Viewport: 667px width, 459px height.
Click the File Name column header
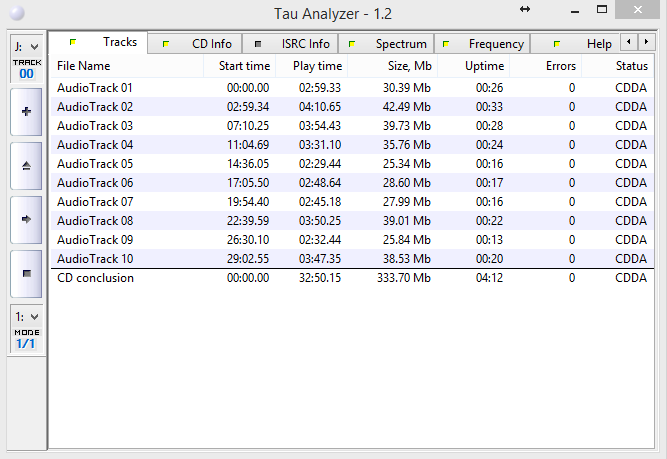(x=127, y=66)
